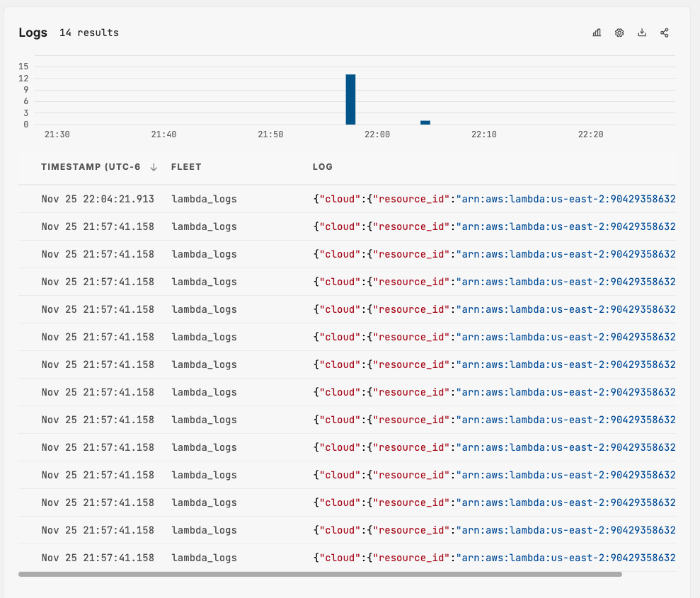Click the "resource_id" key in the third row
Screen dimensions: 700x598
411,255
